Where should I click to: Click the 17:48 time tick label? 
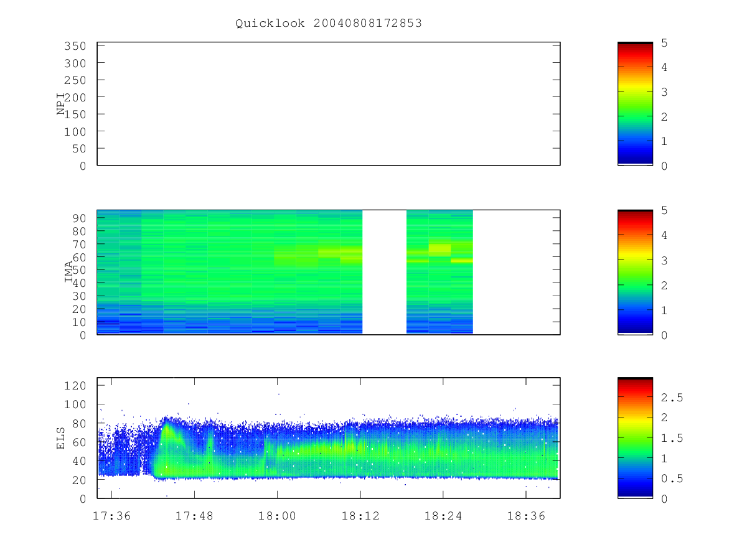[x=194, y=515]
